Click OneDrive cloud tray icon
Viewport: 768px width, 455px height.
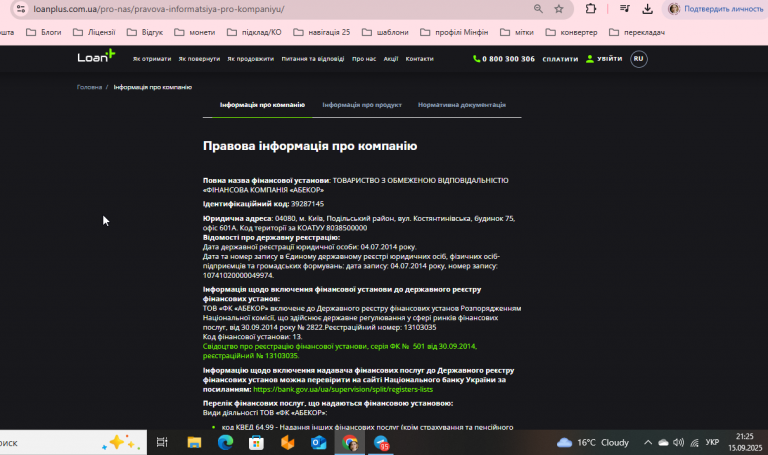tap(663, 442)
